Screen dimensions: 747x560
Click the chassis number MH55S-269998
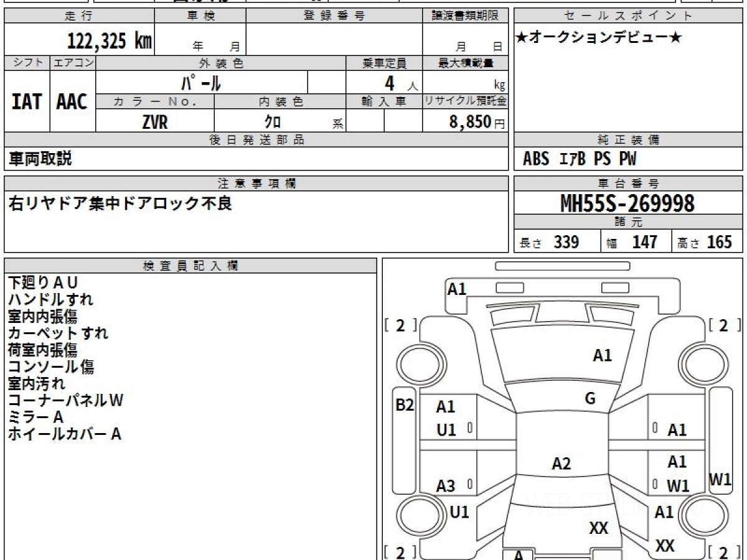627,203
